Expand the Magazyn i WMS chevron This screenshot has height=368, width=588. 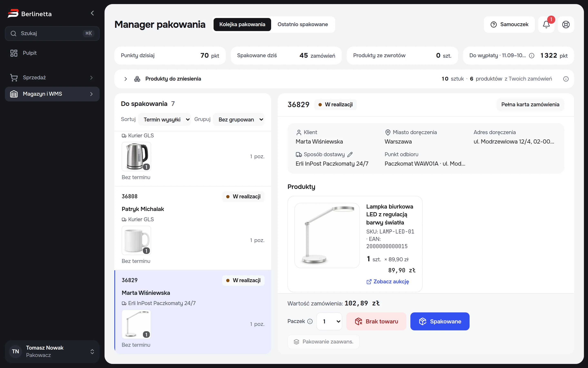[91, 94]
